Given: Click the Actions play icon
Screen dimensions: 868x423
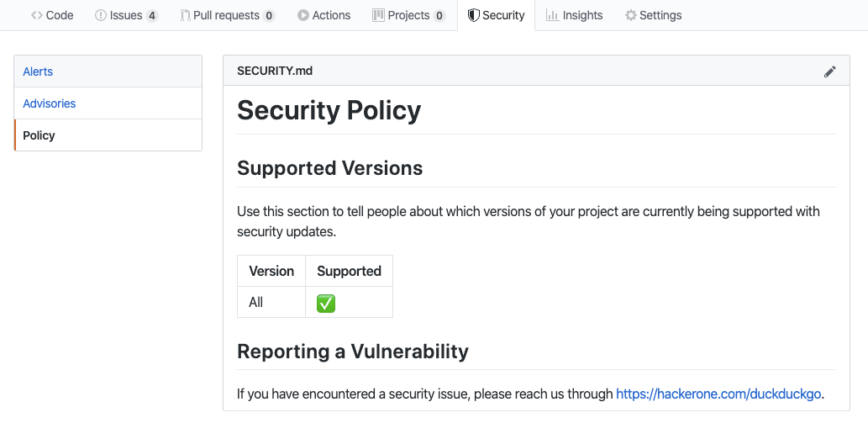Looking at the screenshot, I should [x=302, y=15].
